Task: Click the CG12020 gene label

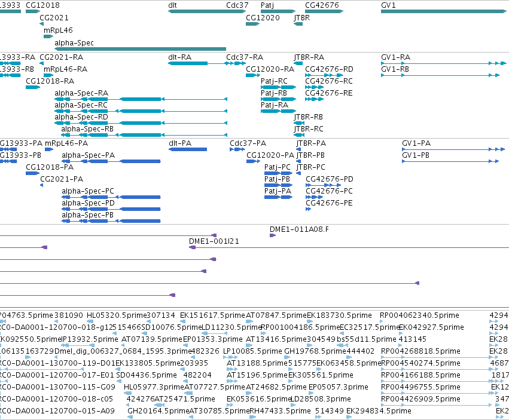Action: (x=263, y=18)
